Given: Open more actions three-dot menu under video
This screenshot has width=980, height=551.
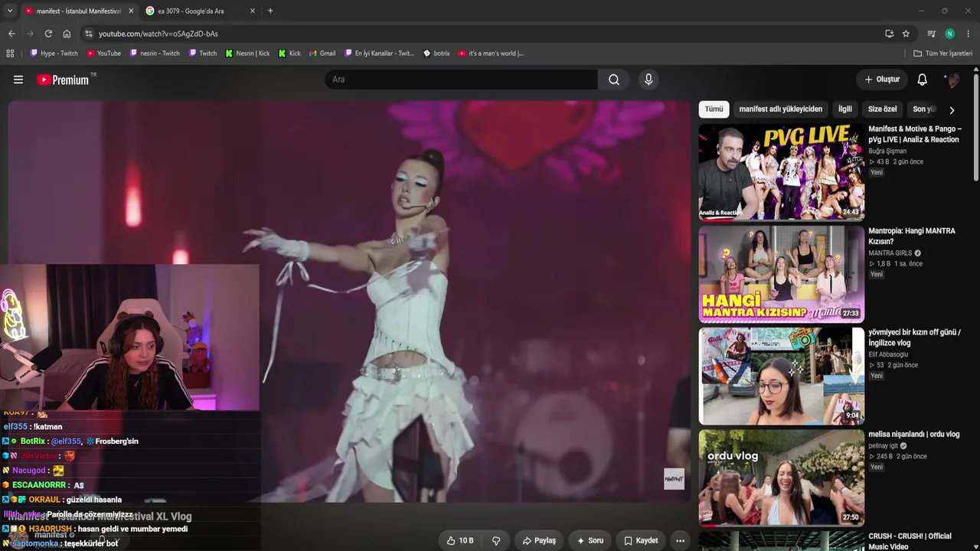Looking at the screenshot, I should point(680,540).
